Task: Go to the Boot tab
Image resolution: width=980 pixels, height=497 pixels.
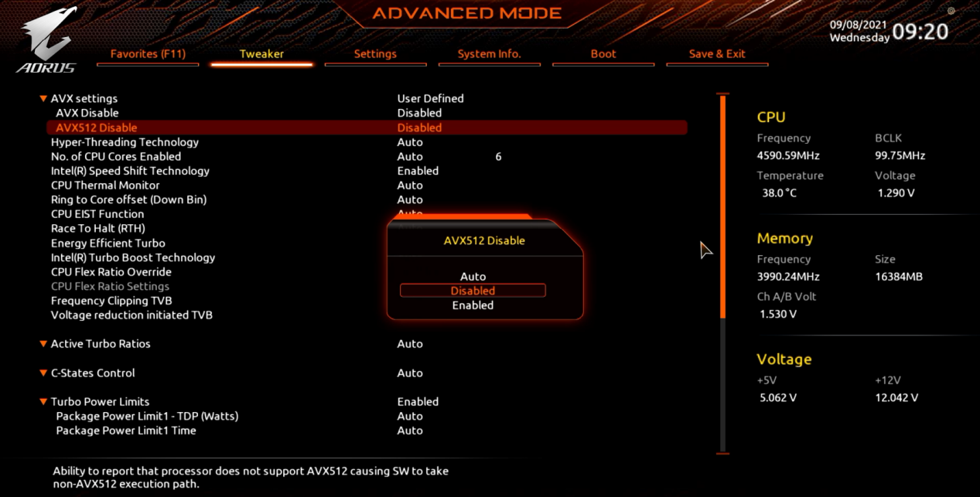Action: tap(603, 54)
